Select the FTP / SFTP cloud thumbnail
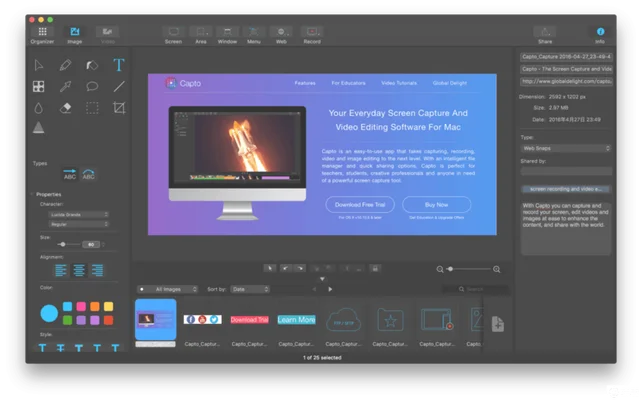The height and width of the screenshot is (400, 642). [343, 320]
